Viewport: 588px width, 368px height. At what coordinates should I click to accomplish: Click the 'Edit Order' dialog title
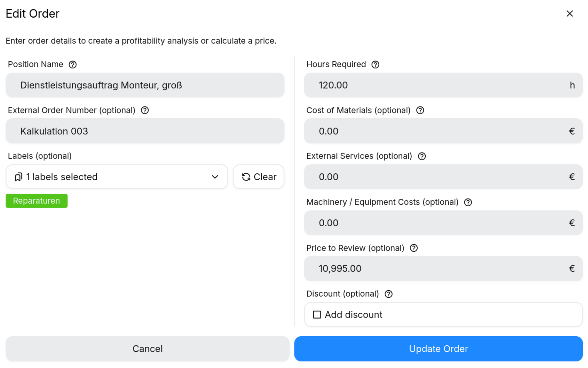coord(33,14)
